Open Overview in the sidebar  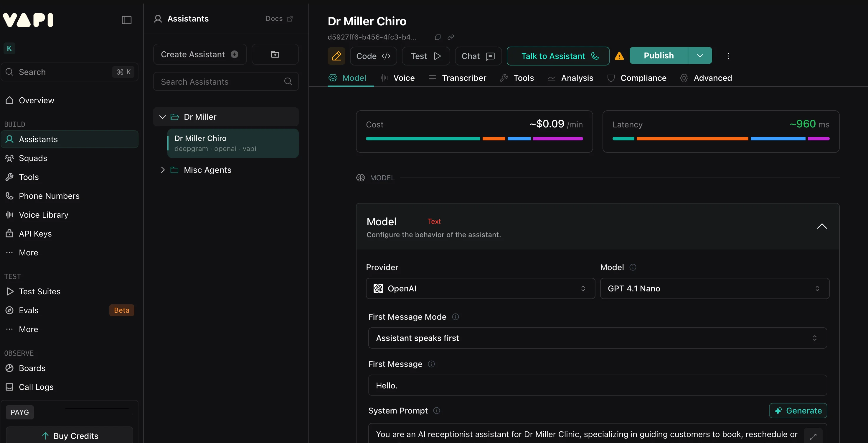70,100
